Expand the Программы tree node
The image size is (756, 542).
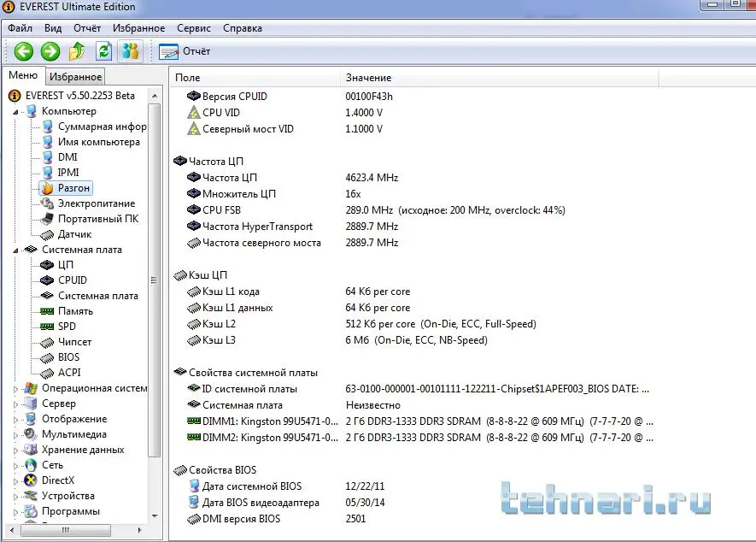pos(15,512)
